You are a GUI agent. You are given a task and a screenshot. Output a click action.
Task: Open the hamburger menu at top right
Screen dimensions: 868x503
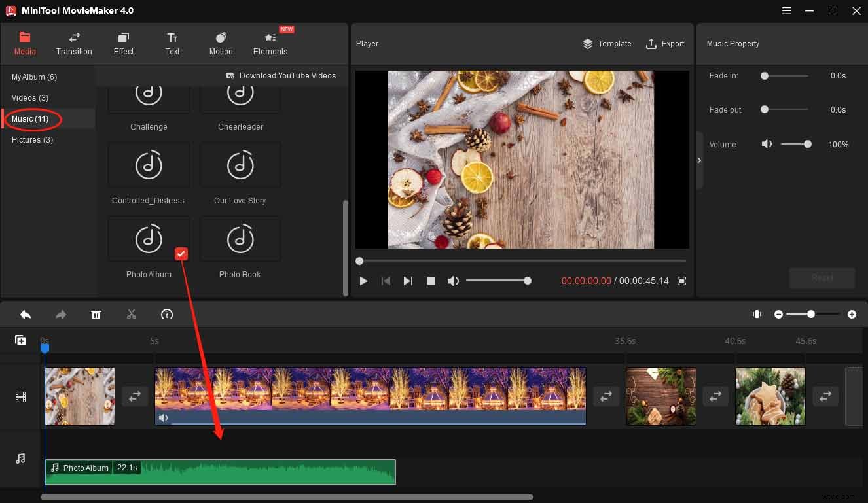coord(786,10)
